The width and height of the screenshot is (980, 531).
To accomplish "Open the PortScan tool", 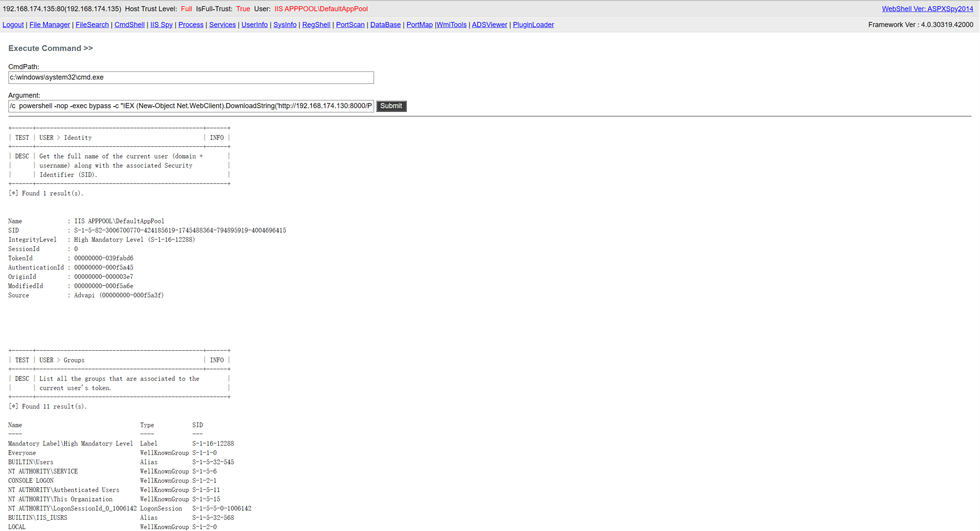I will [350, 25].
